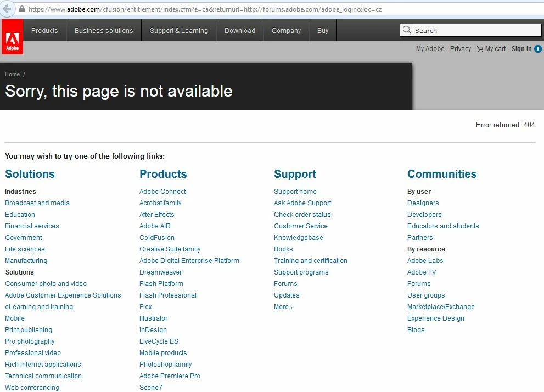This screenshot has width=544, height=392.
Task: Click Sign in
Action: pos(521,49)
